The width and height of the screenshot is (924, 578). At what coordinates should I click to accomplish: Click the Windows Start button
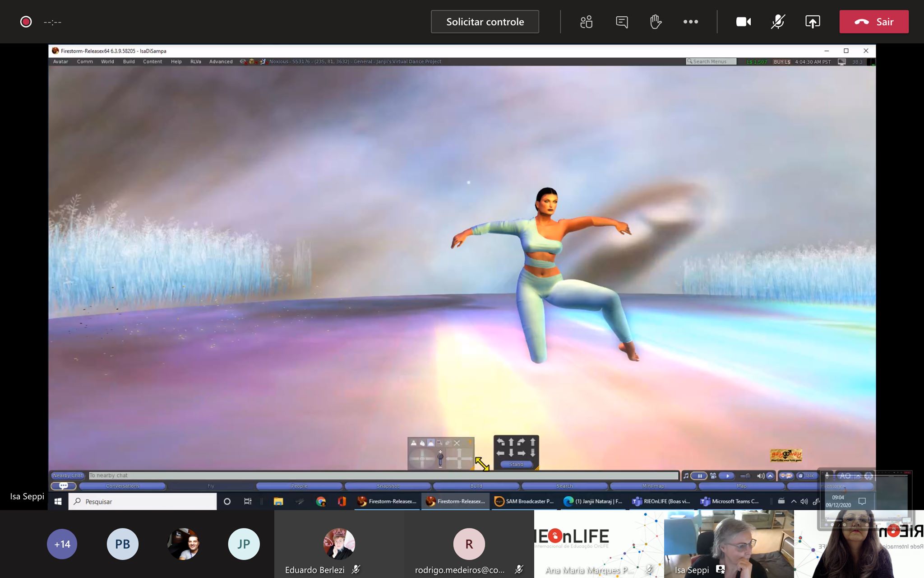tap(58, 501)
